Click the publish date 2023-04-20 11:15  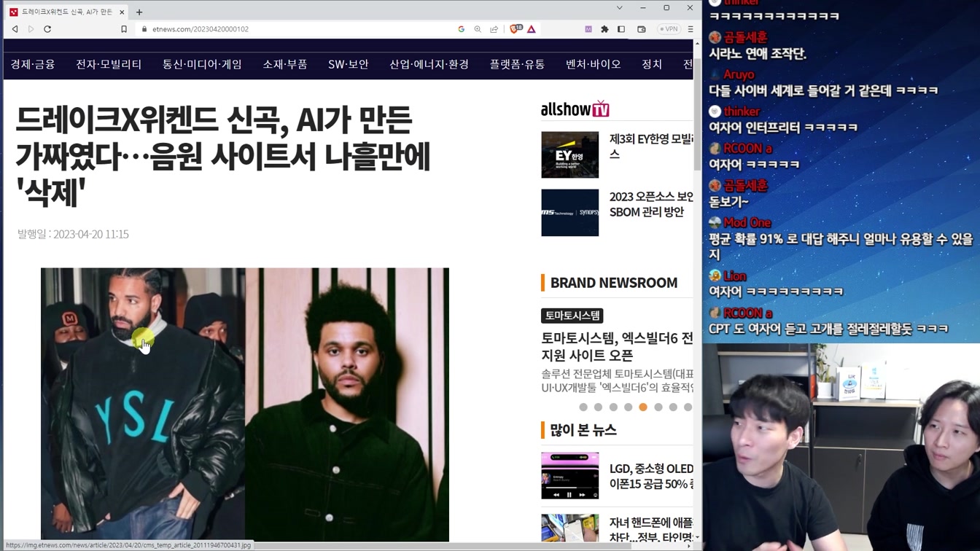pyautogui.click(x=73, y=234)
